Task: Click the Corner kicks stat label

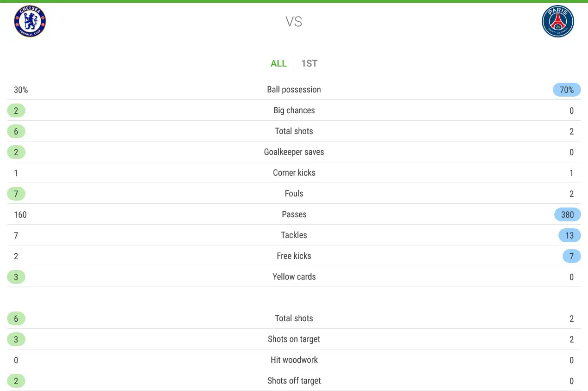Action: [x=294, y=173]
